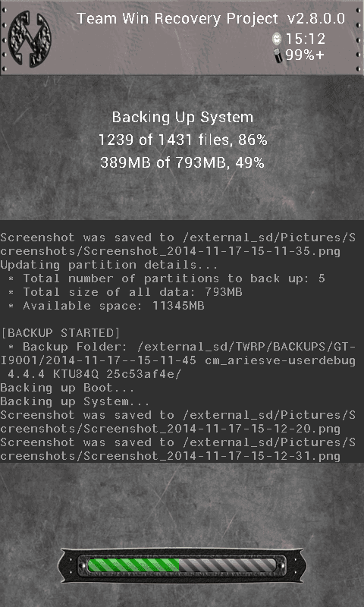Tap the 389MB of 793MB status line
This screenshot has width=364, height=607.
pyautogui.click(x=182, y=162)
